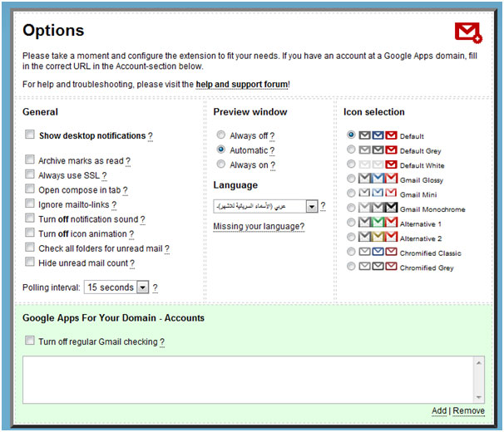Click the red envelope in Chromified Grey row
The height and width of the screenshot is (432, 504).
coord(391,266)
